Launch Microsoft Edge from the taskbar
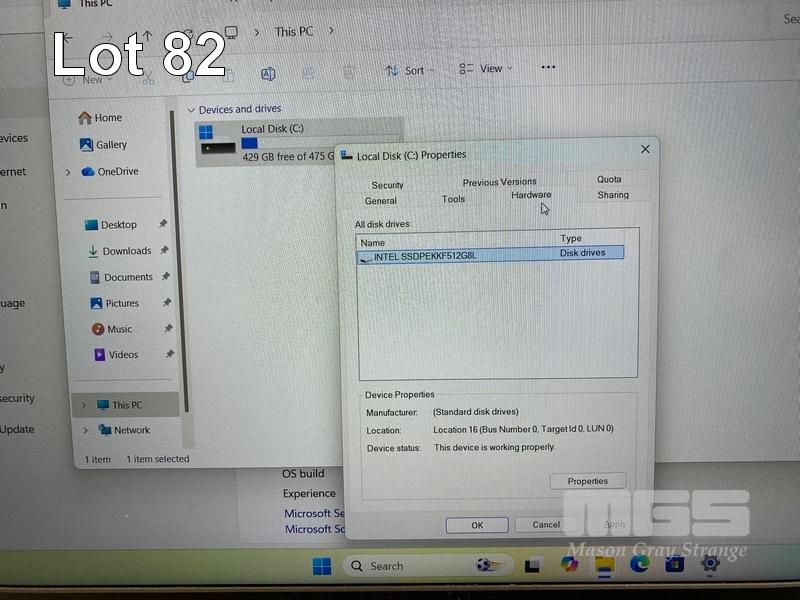 [639, 564]
